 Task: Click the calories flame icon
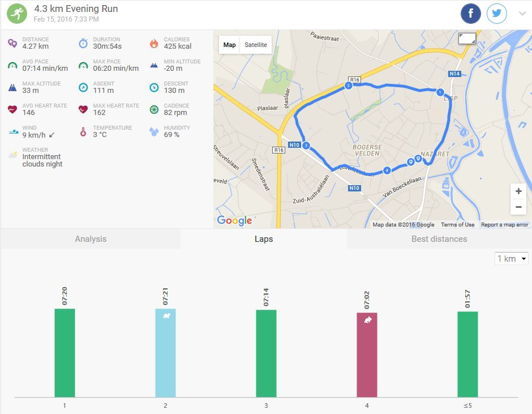click(x=154, y=43)
